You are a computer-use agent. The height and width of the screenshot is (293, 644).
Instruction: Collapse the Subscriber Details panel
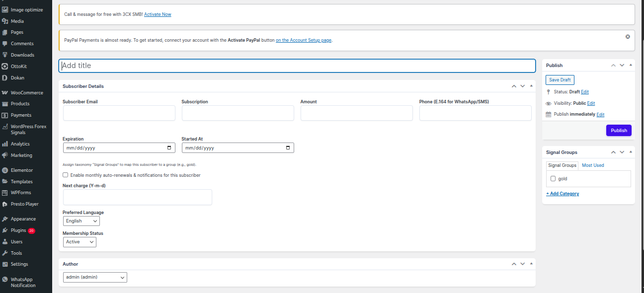[x=531, y=86]
